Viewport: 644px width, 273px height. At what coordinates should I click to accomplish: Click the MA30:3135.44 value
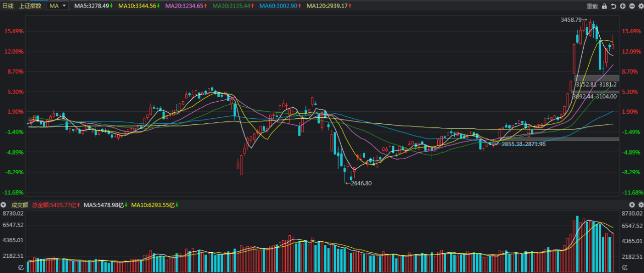click(x=232, y=6)
